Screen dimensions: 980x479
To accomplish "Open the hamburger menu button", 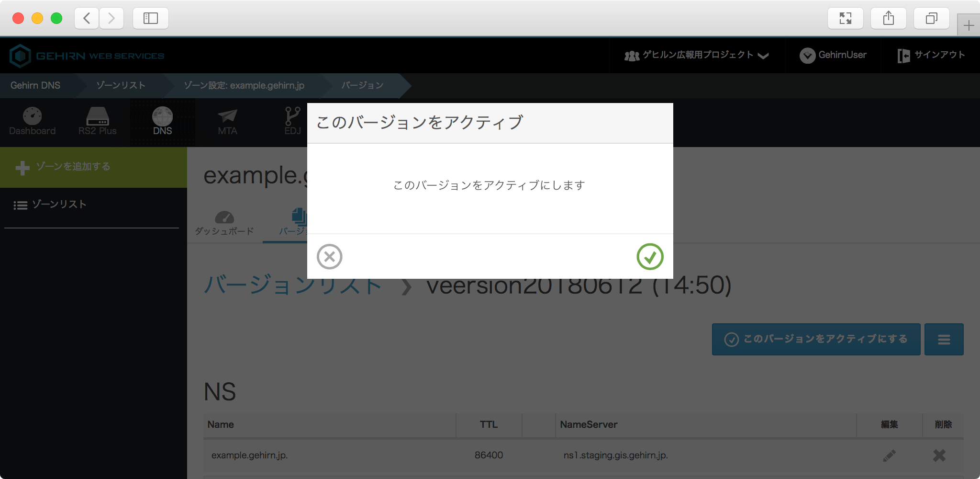I will 944,340.
